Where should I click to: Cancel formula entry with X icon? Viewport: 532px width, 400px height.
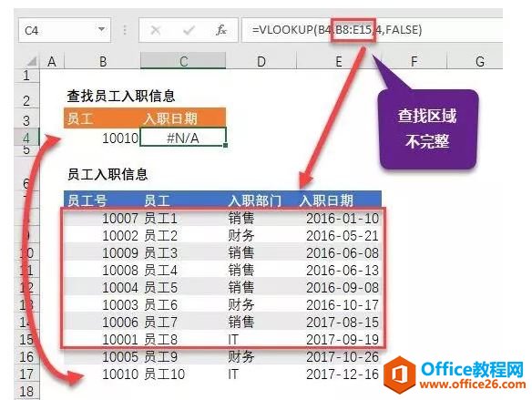[x=156, y=31]
